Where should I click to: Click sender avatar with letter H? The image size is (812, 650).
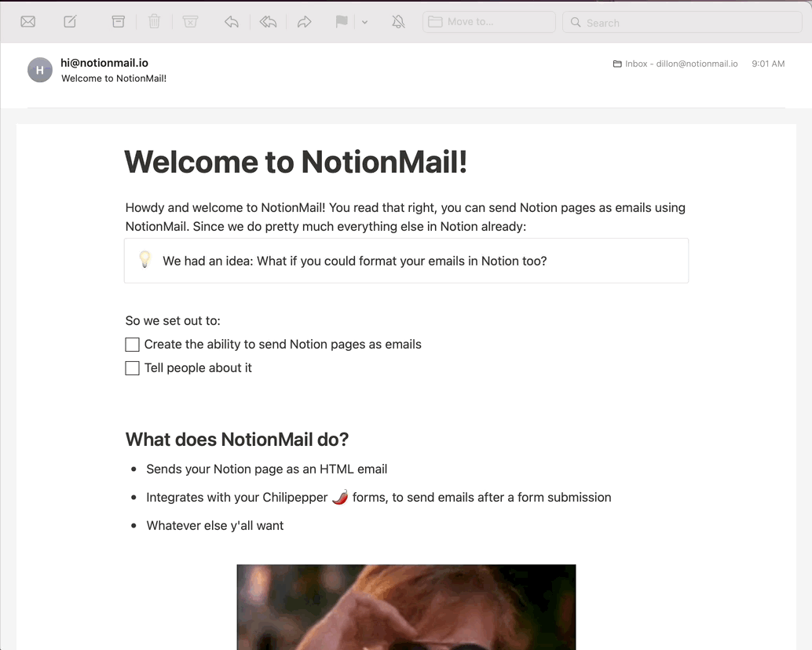point(40,70)
